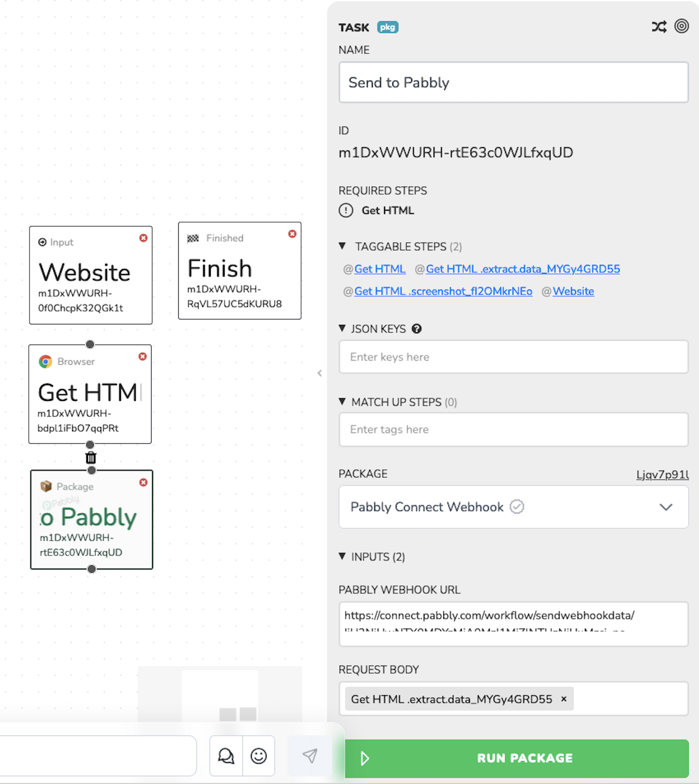The image size is (699, 784).
Task: Click the canvas minimap thumbnail
Action: (x=220, y=694)
